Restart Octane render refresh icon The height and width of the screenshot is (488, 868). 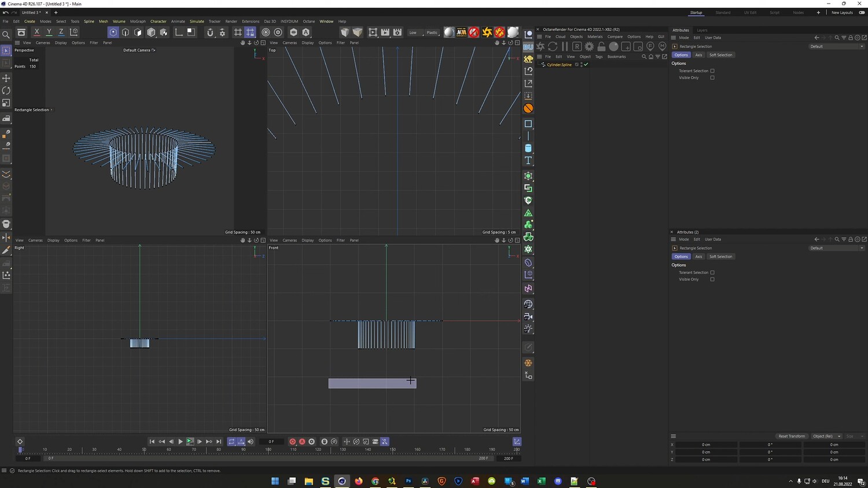(553, 46)
